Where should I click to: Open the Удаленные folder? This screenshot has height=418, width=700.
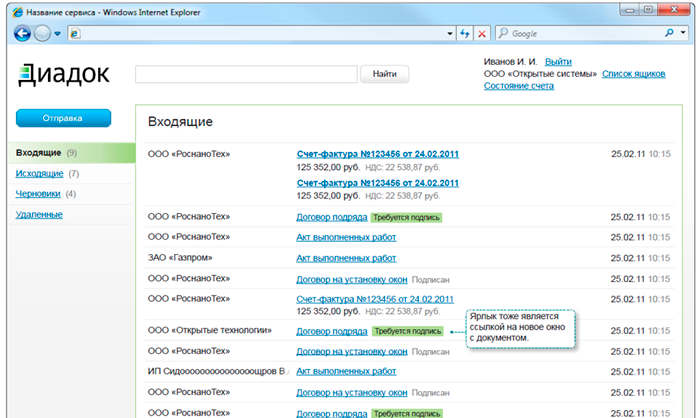point(39,214)
